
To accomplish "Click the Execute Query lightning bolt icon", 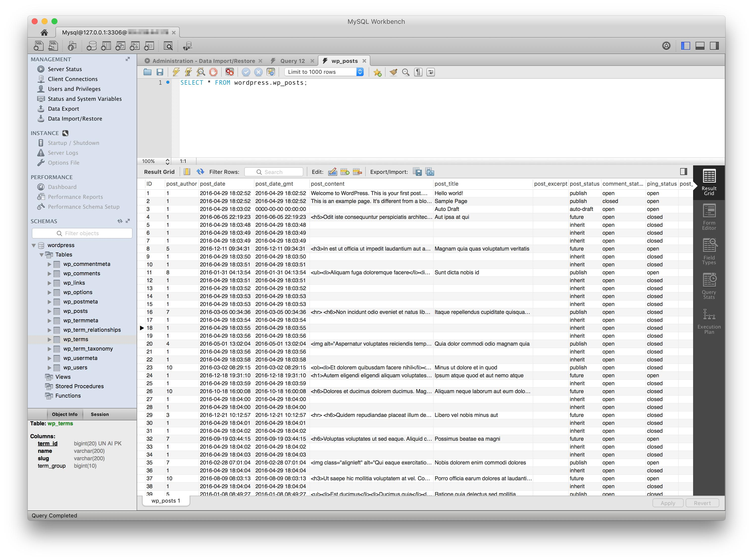I will tap(176, 72).
